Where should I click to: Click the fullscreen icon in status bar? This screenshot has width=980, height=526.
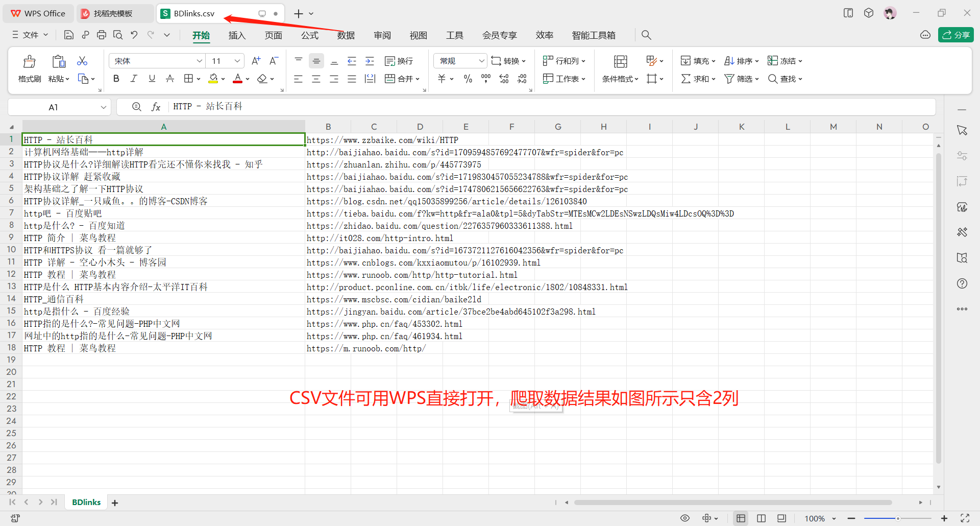[x=965, y=518]
